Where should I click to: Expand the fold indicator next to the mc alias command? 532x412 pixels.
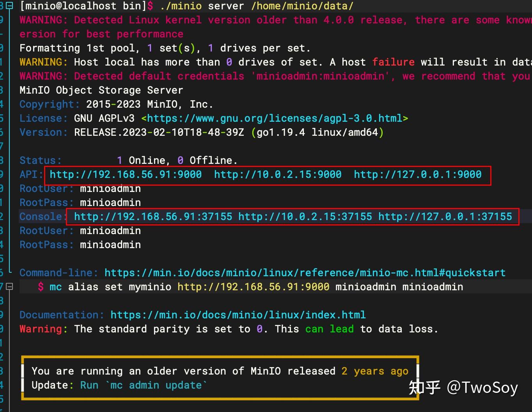(10, 286)
